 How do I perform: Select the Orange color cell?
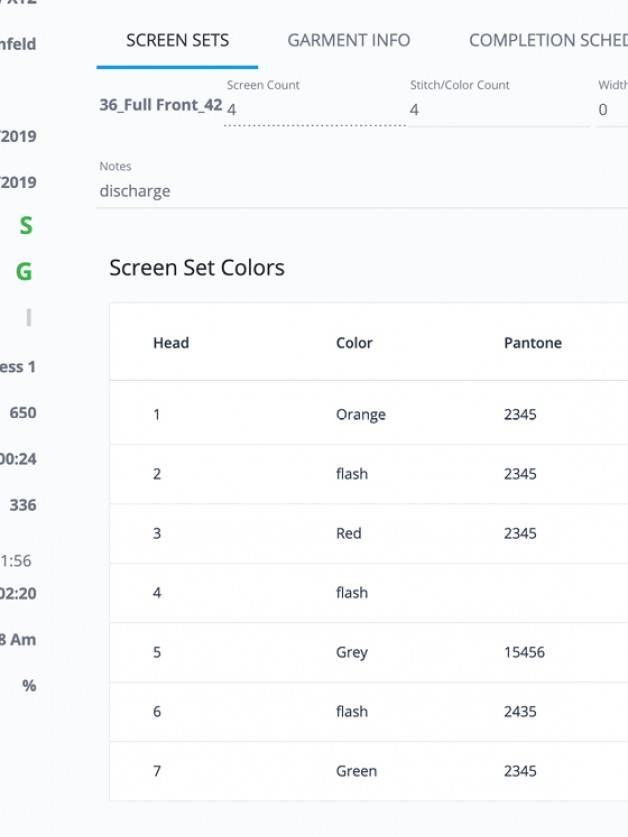(x=360, y=415)
